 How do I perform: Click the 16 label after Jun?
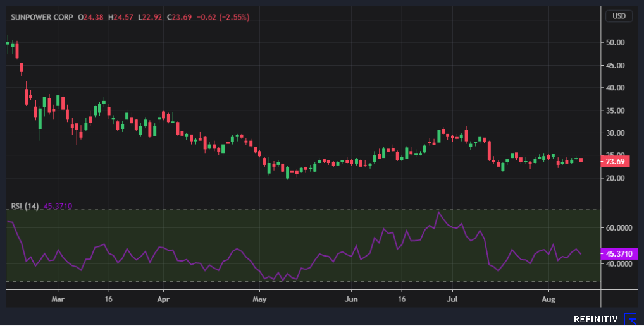point(402,299)
